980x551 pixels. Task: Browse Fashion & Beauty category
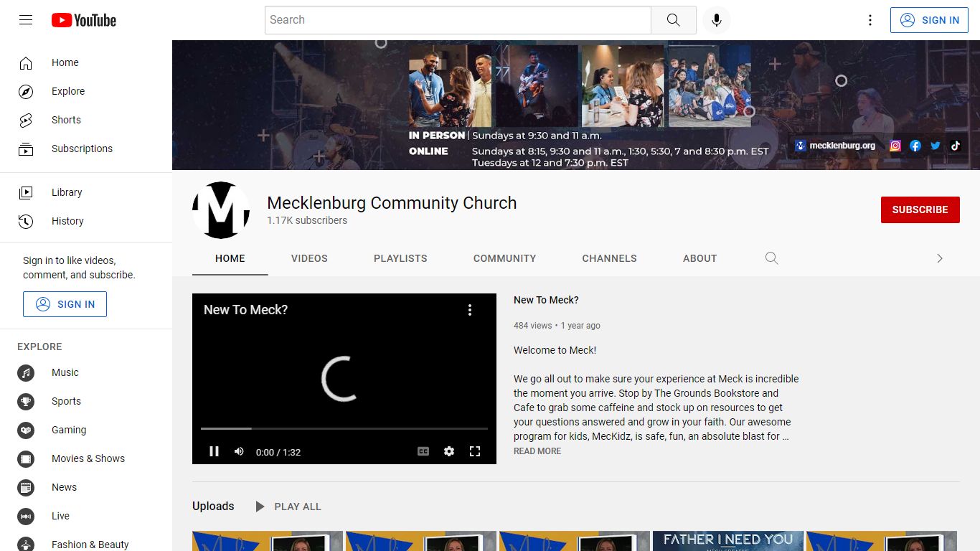click(x=86, y=544)
